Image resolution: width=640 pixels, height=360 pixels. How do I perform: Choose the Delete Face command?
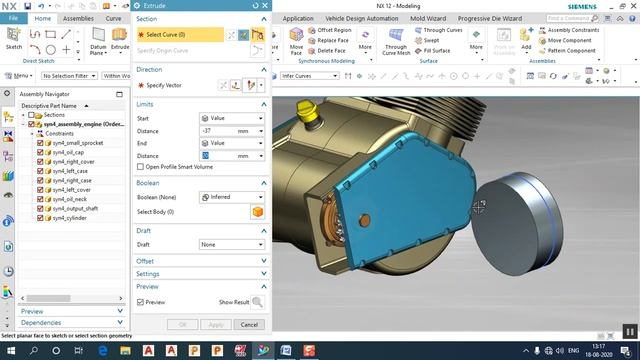click(x=327, y=51)
